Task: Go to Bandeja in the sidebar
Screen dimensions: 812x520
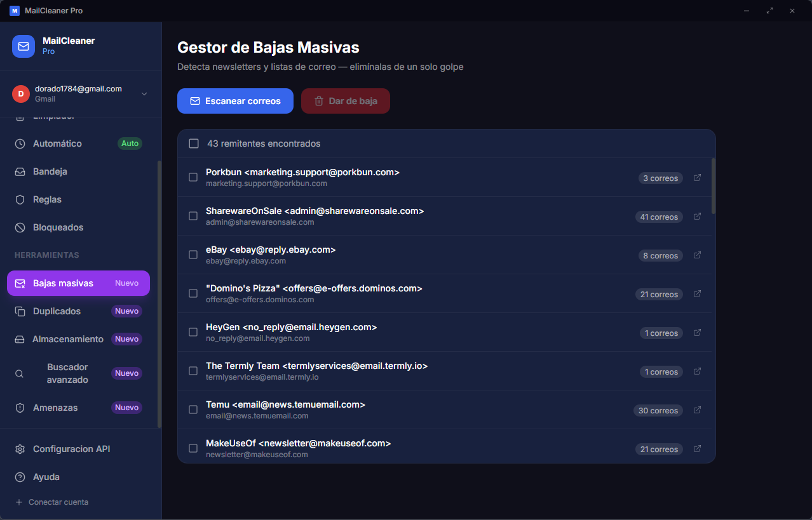Action: pyautogui.click(x=78, y=171)
